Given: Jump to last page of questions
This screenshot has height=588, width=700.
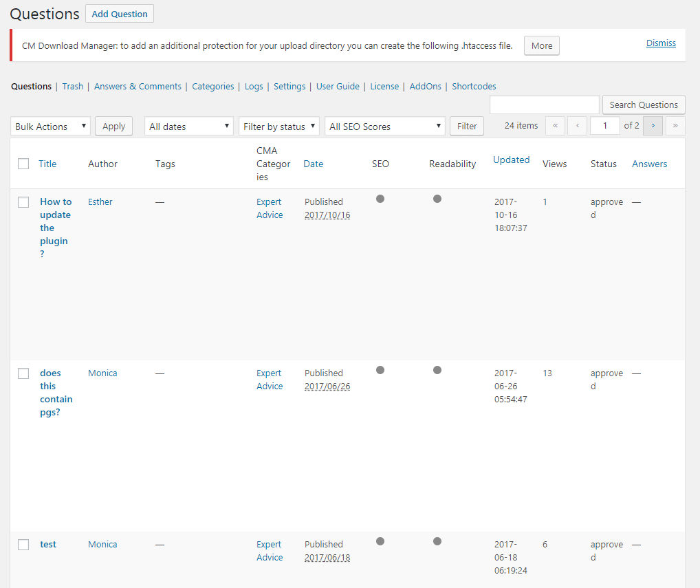Looking at the screenshot, I should coord(675,126).
